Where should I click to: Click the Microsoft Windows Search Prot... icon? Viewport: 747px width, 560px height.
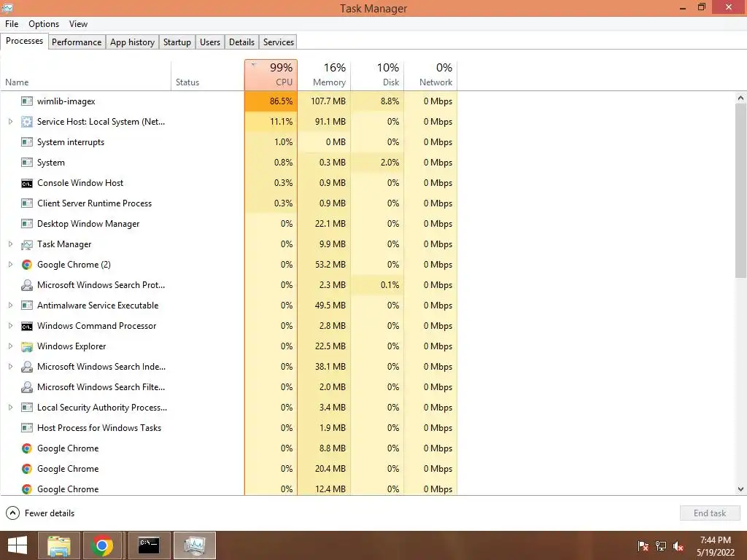[x=27, y=285]
